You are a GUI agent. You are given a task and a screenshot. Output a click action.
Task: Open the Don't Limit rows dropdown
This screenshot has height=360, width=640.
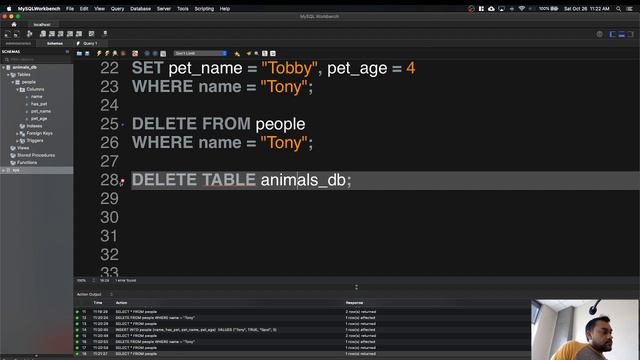(x=200, y=53)
